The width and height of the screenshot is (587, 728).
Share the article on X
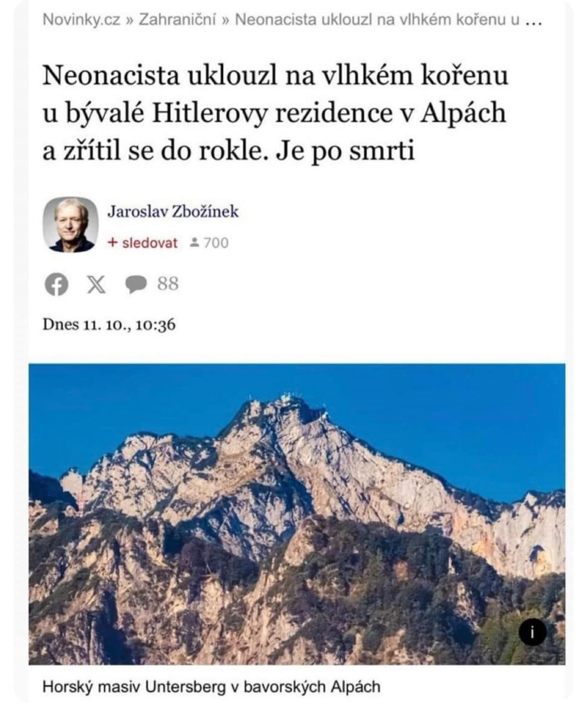[x=97, y=285]
